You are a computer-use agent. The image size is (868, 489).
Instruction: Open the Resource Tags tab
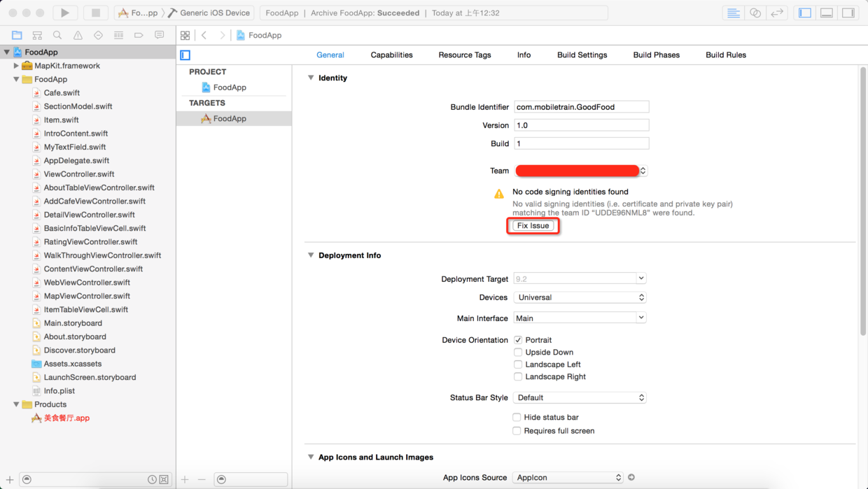pos(465,55)
